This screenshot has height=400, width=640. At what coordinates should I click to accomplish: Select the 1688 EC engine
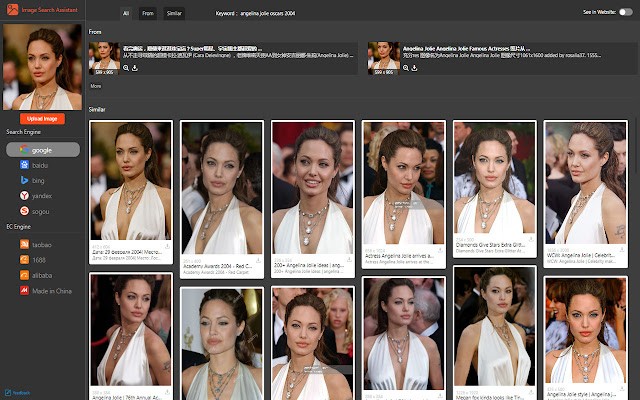43,260
